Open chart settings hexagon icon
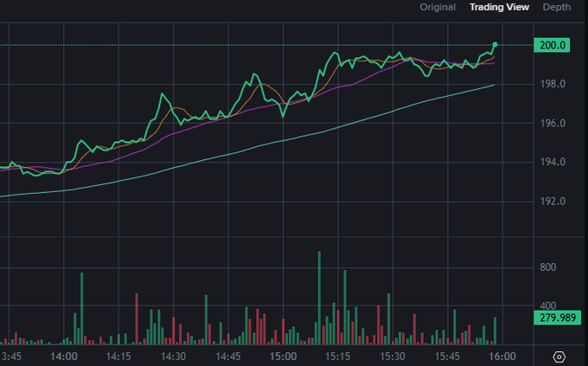 (x=559, y=356)
